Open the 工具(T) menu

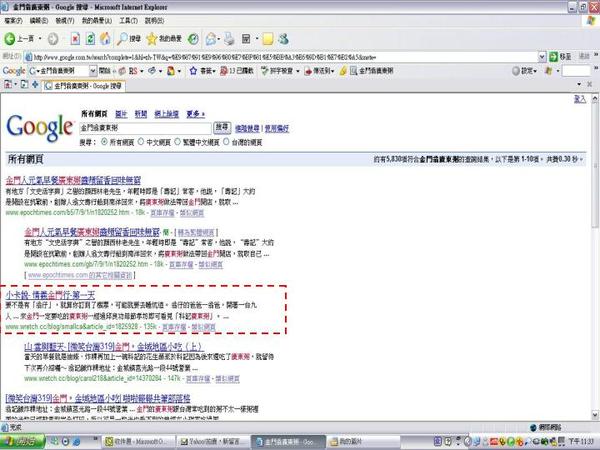128,20
